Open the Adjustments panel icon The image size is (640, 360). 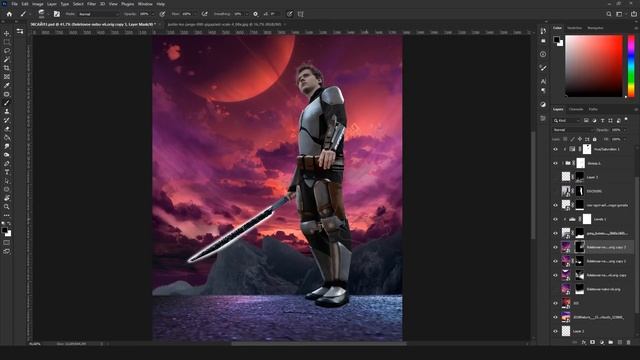[543, 104]
